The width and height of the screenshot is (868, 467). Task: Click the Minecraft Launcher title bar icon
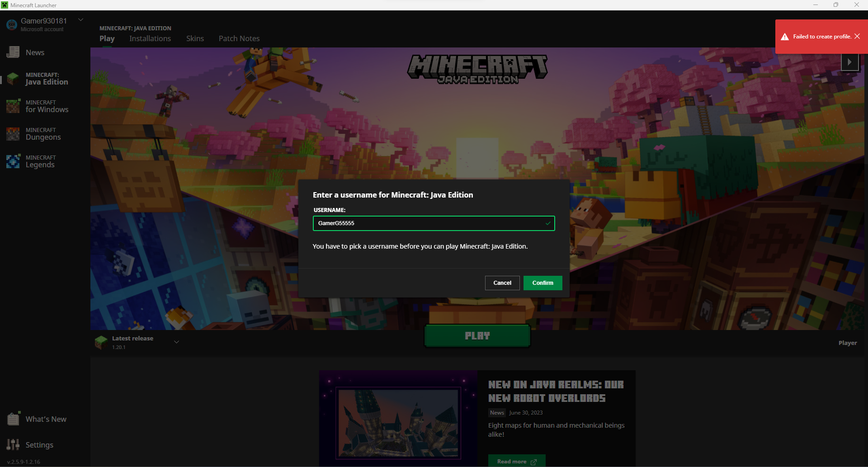click(5, 5)
